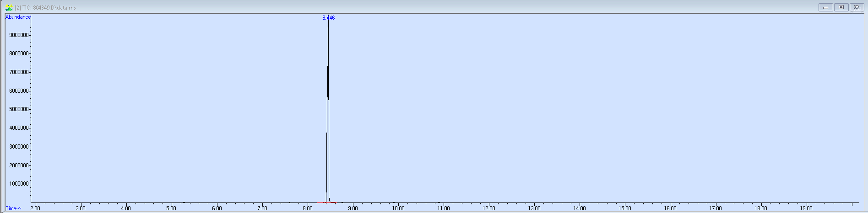This screenshot has height=213, width=868.
Task: Click the 15.00 time axis label
Action: coord(625,208)
